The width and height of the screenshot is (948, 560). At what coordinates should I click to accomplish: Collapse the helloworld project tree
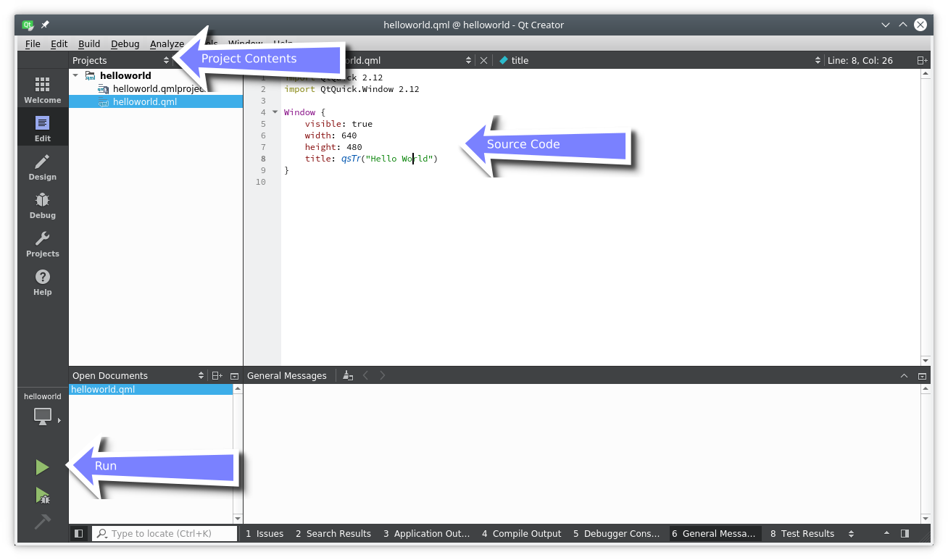(x=75, y=75)
